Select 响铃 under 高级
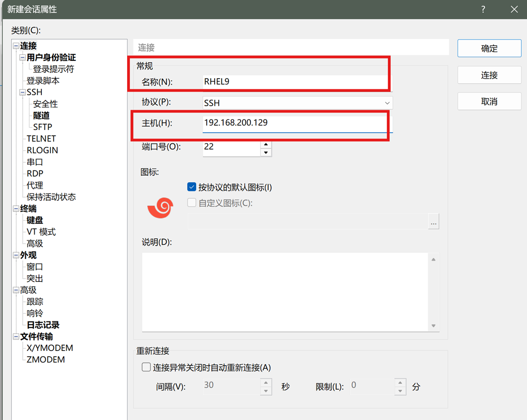This screenshot has width=527, height=420. (35, 313)
